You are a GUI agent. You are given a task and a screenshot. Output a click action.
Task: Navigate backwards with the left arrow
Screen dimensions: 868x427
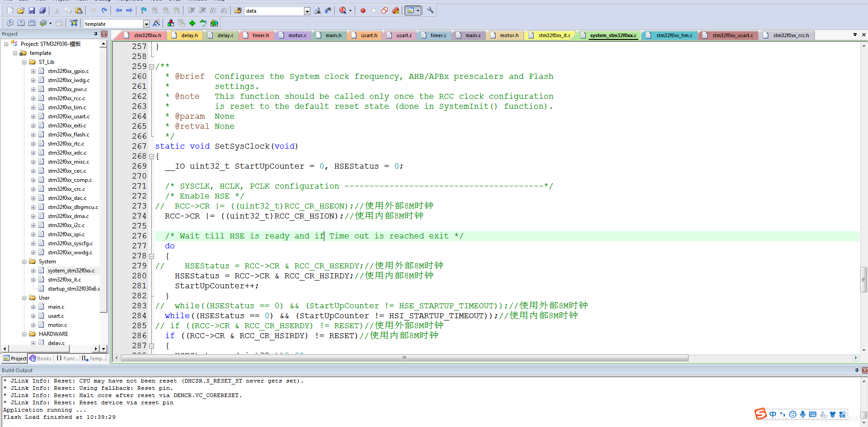point(119,10)
